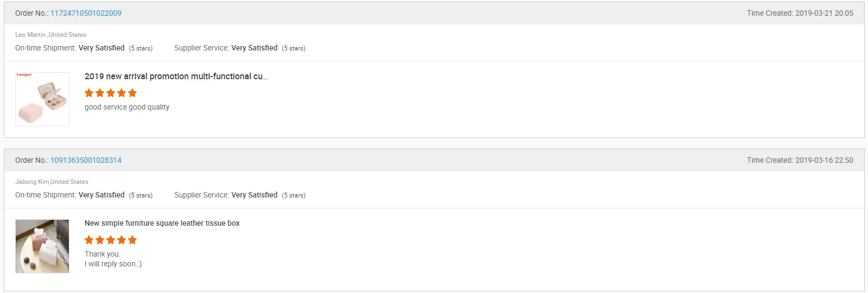
Task: Click 'I will reply soon.:)' comment line
Action: (x=113, y=264)
